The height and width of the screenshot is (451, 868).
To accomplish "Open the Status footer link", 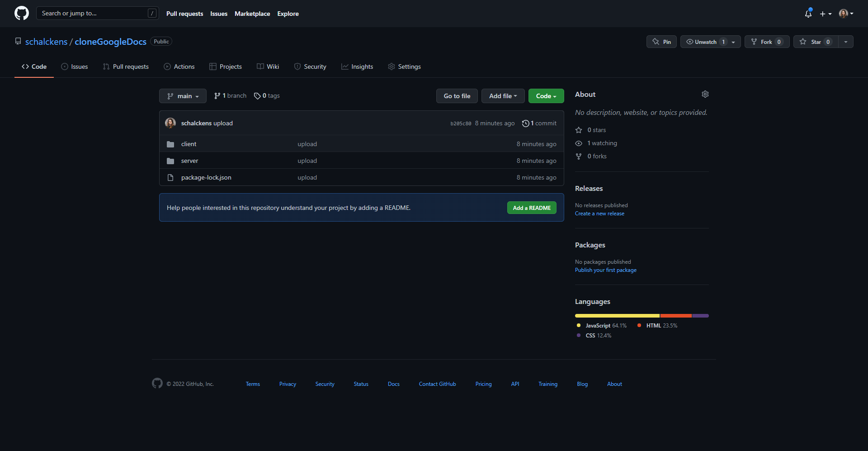I will pos(361,384).
